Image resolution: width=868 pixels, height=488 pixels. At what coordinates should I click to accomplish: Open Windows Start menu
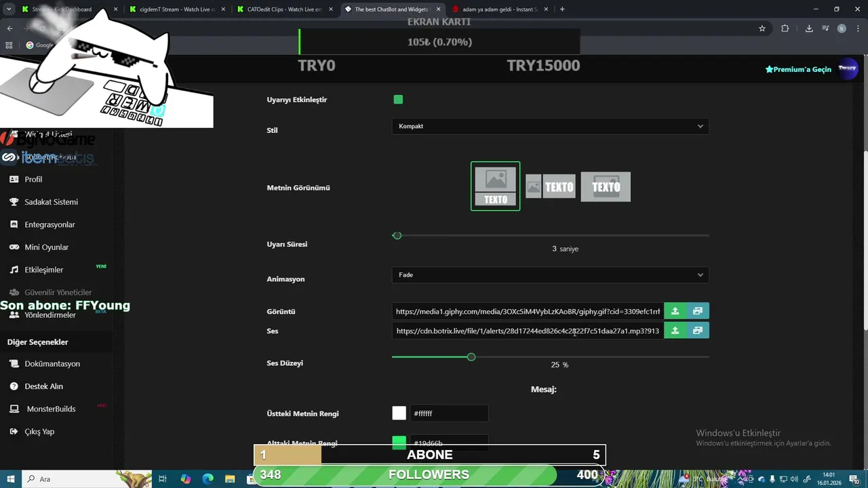11,479
